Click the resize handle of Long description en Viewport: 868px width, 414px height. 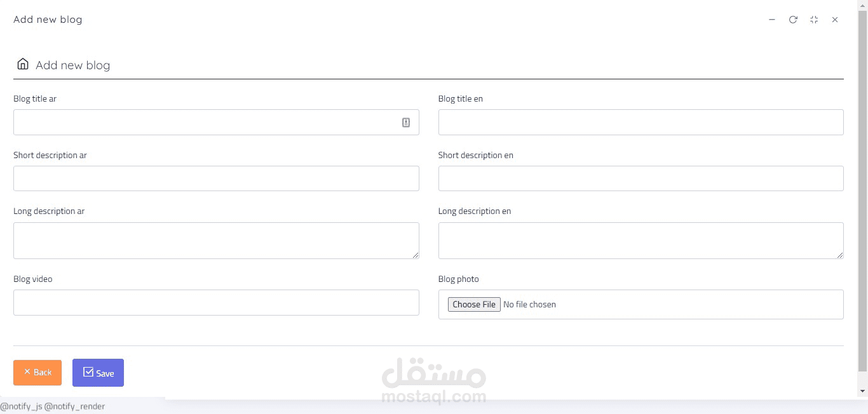click(x=840, y=255)
